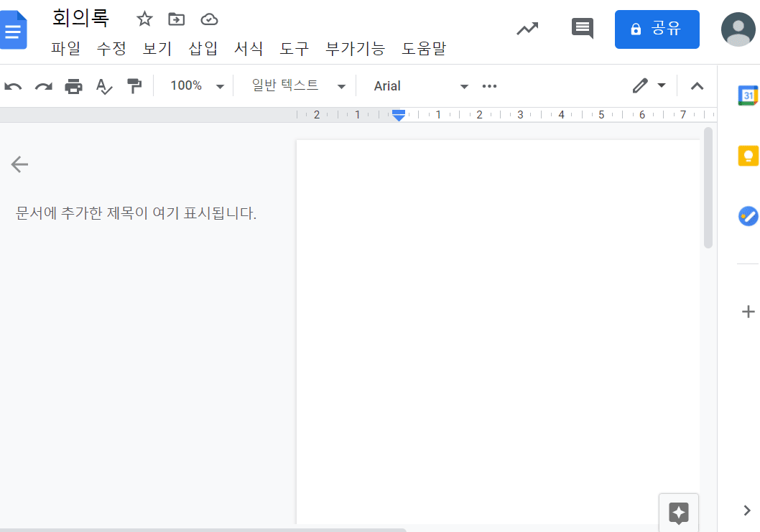Run spelling and grammar check
The image size is (760, 532).
pos(103,86)
